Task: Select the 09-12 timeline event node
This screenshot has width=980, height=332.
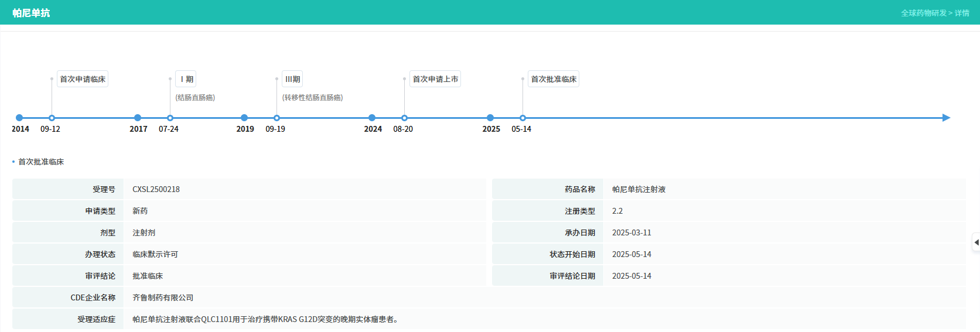Action: coord(52,118)
